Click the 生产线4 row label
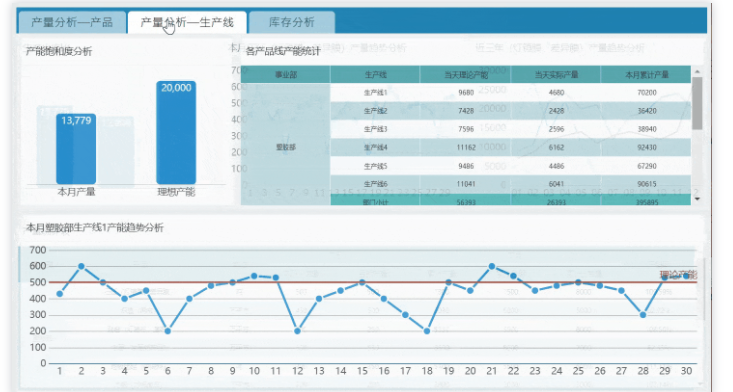Viewport: 733px width, 392px height. coord(375,147)
